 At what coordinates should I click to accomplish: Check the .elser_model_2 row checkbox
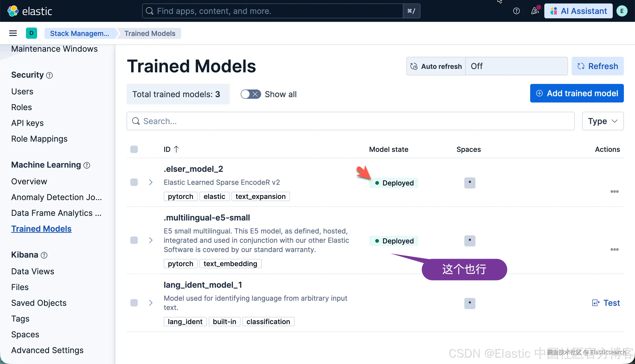[x=134, y=182]
